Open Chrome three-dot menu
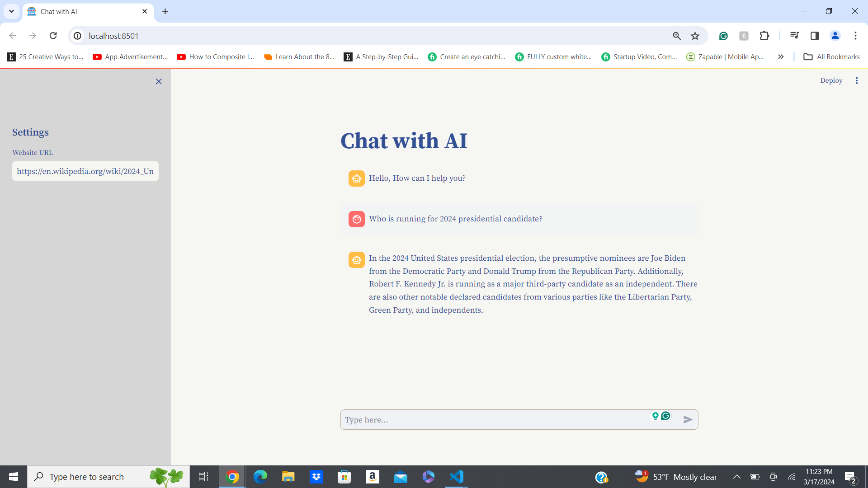This screenshot has height=488, width=868. coord(855,36)
